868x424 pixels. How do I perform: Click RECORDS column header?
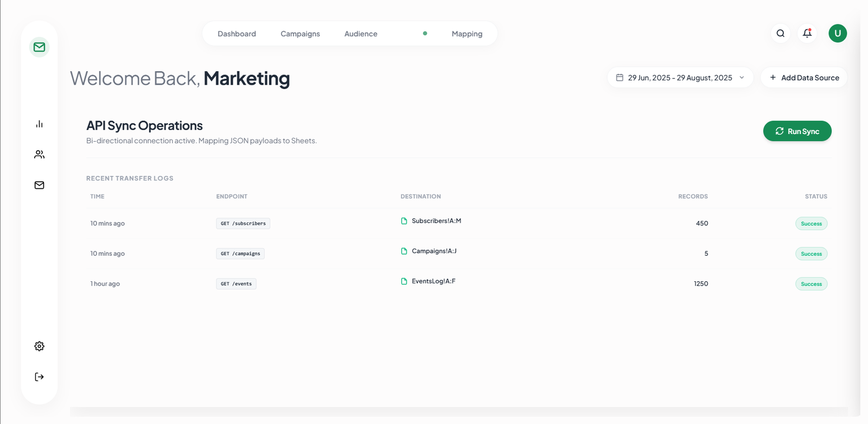click(x=693, y=197)
